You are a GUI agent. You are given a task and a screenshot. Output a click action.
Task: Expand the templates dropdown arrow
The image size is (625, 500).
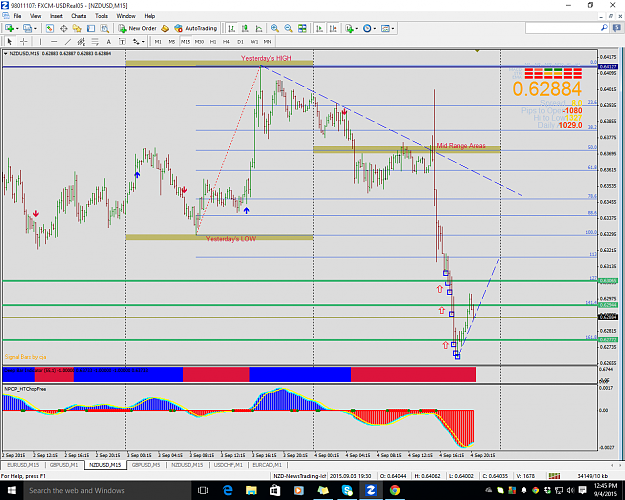tap(393, 28)
